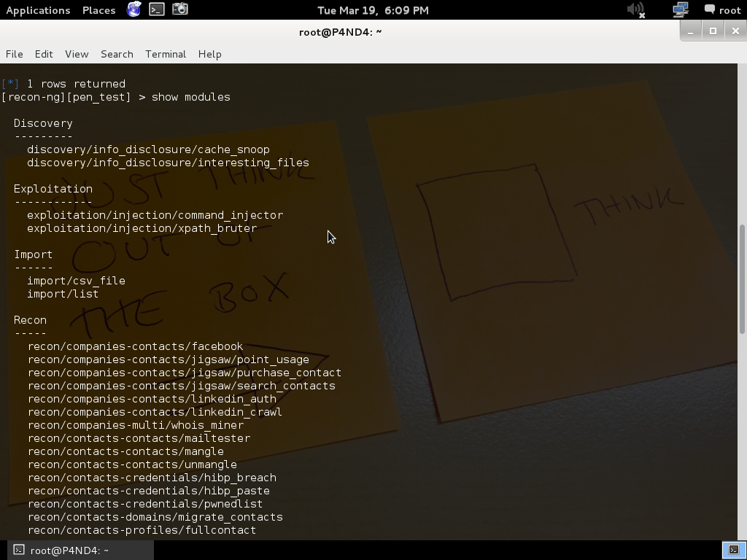The width and height of the screenshot is (747, 560).
Task: Click the terminal vertical scrollbar handle
Action: coord(743,277)
